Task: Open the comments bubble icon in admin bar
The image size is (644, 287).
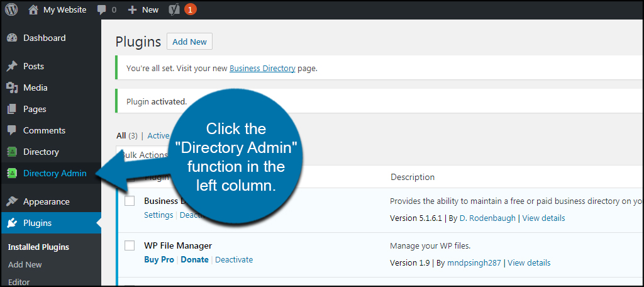Action: click(102, 10)
